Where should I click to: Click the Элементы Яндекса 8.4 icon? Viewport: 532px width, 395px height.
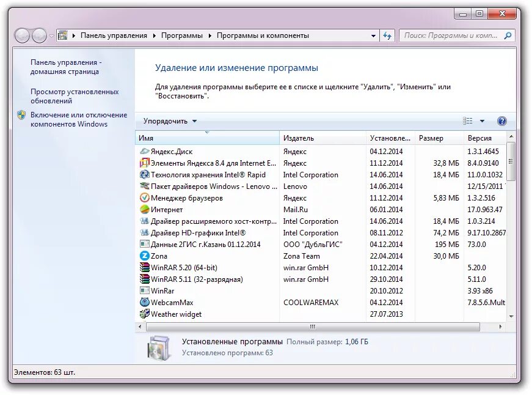coord(145,163)
